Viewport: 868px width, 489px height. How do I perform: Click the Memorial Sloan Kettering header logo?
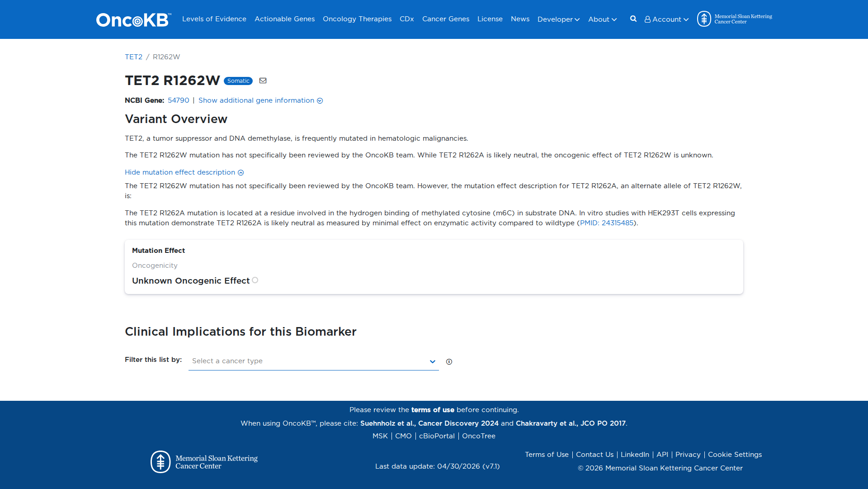[735, 19]
